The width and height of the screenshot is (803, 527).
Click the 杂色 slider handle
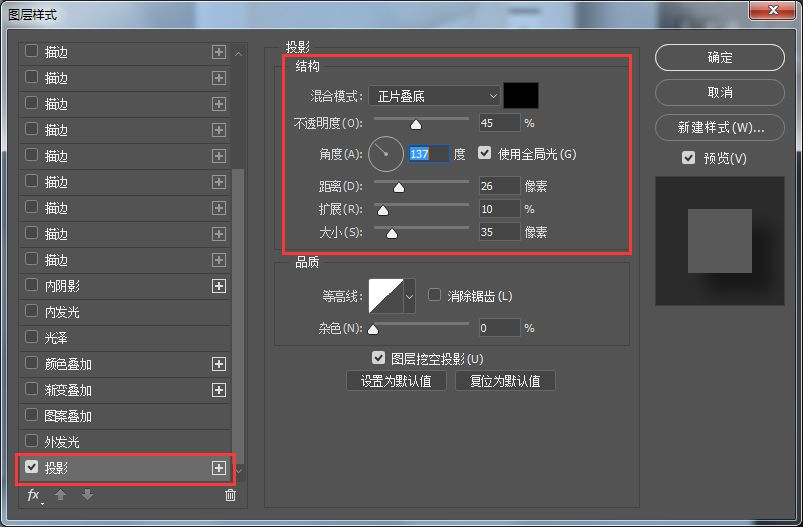pos(373,329)
